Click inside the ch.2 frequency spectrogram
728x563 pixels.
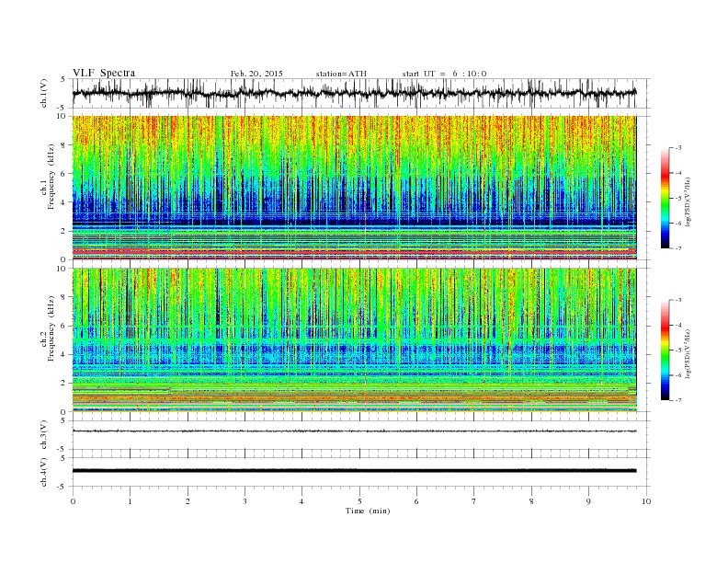click(x=354, y=340)
